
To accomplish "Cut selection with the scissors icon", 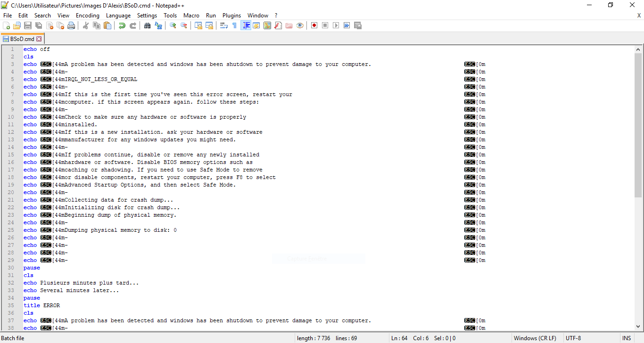I will (x=86, y=25).
